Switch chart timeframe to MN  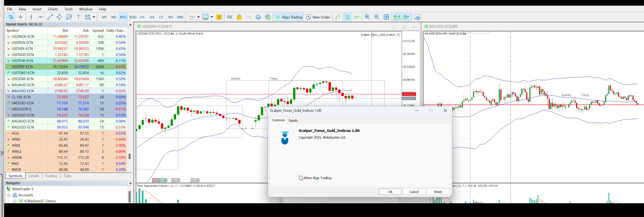point(180,17)
